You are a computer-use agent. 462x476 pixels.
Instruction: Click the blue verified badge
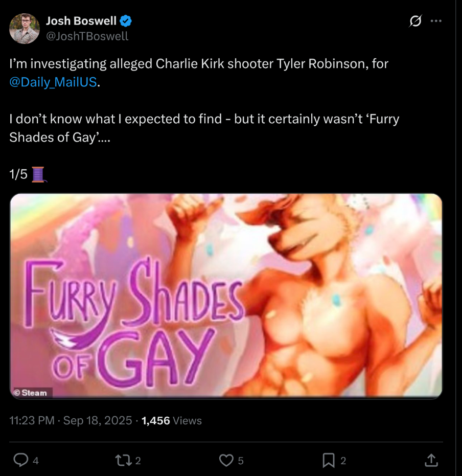pos(126,21)
